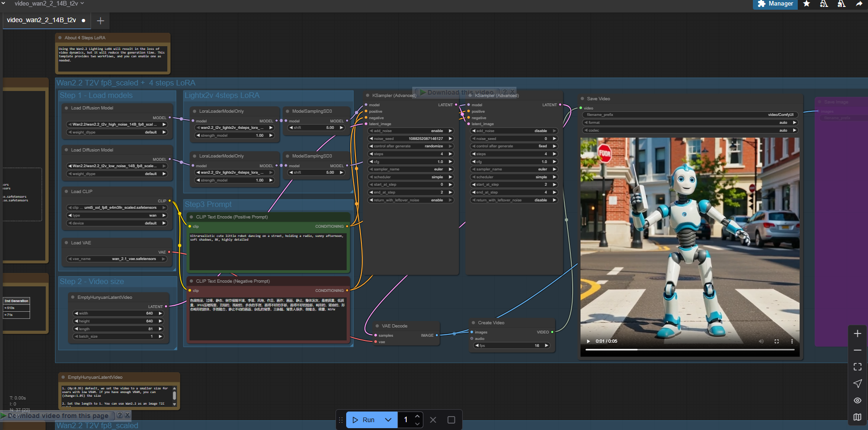Screen dimensions: 868x430
Task: Enter fullscreen in the Save Video player
Action: point(776,341)
